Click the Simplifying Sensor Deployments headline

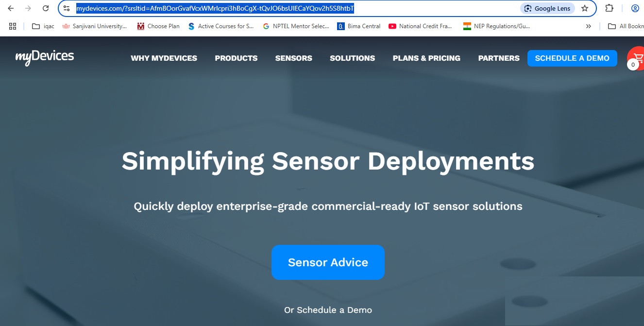(x=328, y=161)
